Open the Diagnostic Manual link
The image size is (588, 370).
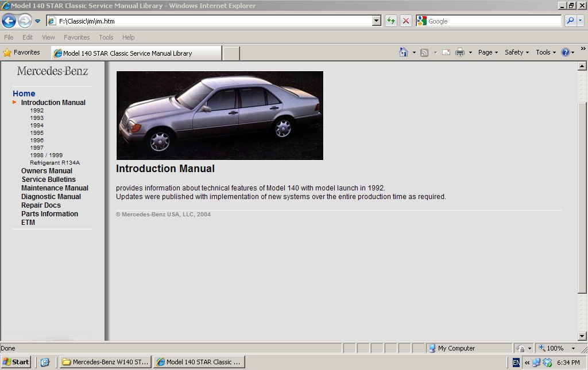tap(51, 197)
